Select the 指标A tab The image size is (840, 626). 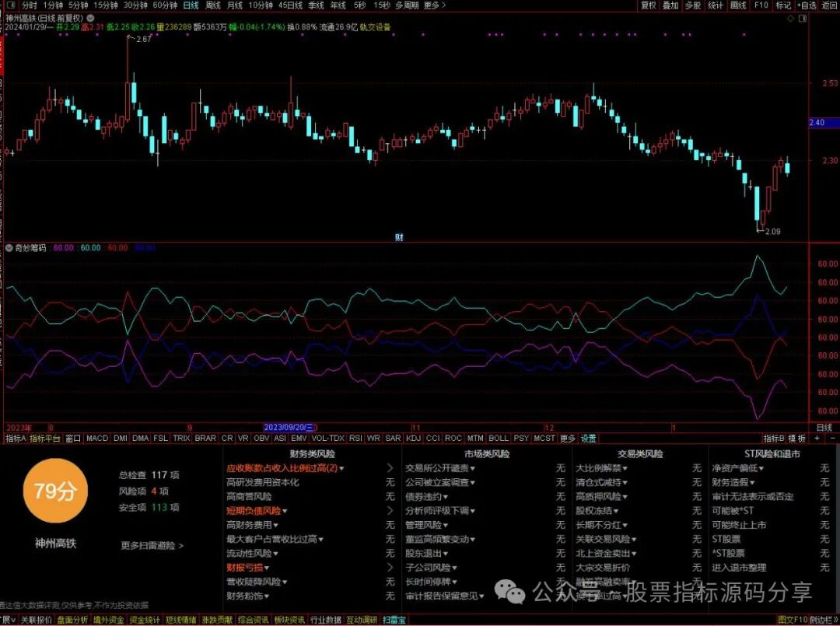coord(15,438)
